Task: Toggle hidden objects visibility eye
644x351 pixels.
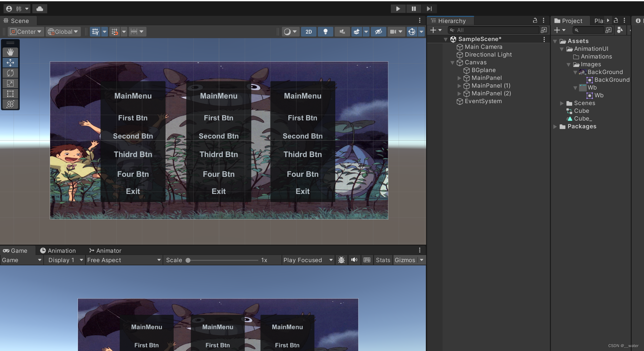Action: [378, 32]
